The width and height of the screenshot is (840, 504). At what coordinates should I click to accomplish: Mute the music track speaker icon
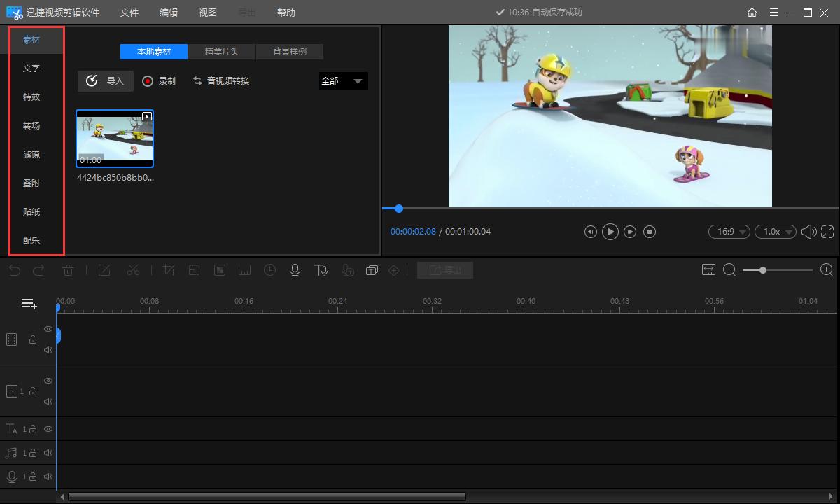48,453
